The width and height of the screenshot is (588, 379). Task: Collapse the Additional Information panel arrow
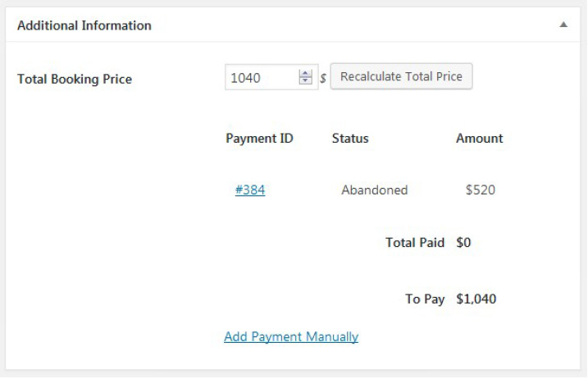coord(563,25)
